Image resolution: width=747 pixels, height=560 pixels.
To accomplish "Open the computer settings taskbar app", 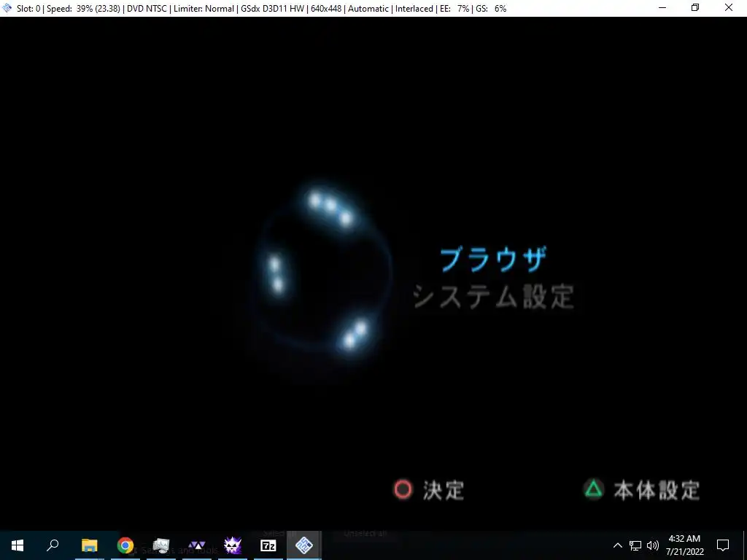I will click(x=161, y=545).
